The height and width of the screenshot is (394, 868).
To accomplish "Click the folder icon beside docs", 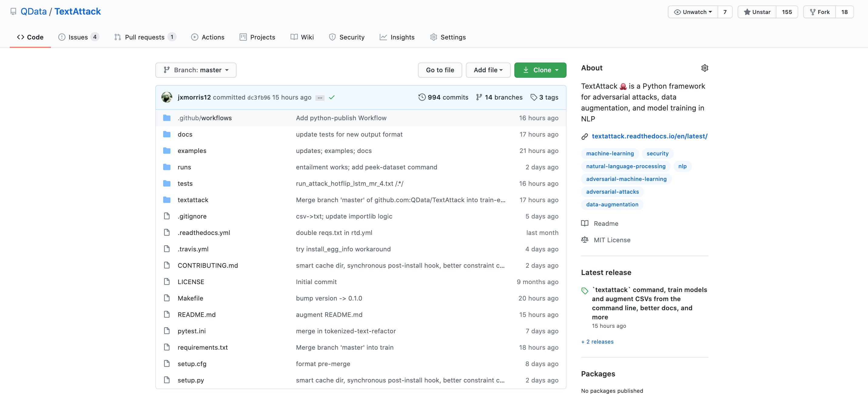I will coord(167,134).
